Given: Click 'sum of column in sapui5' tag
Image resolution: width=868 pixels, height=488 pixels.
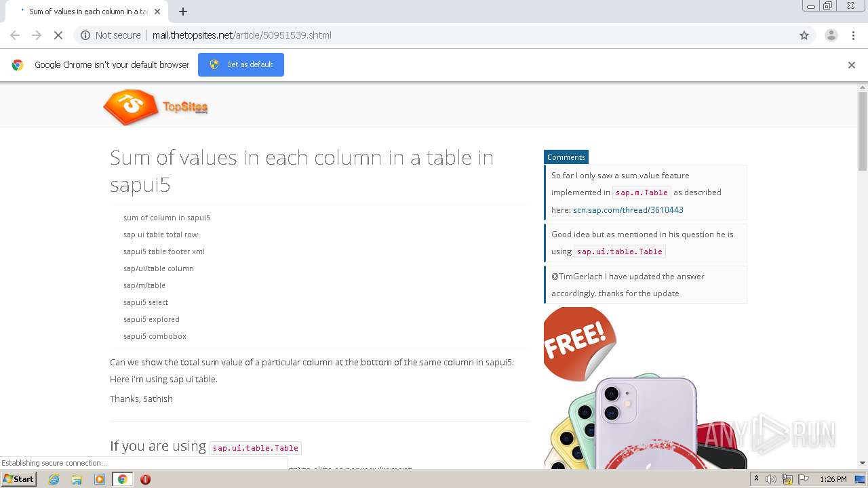Looking at the screenshot, I should tap(167, 218).
